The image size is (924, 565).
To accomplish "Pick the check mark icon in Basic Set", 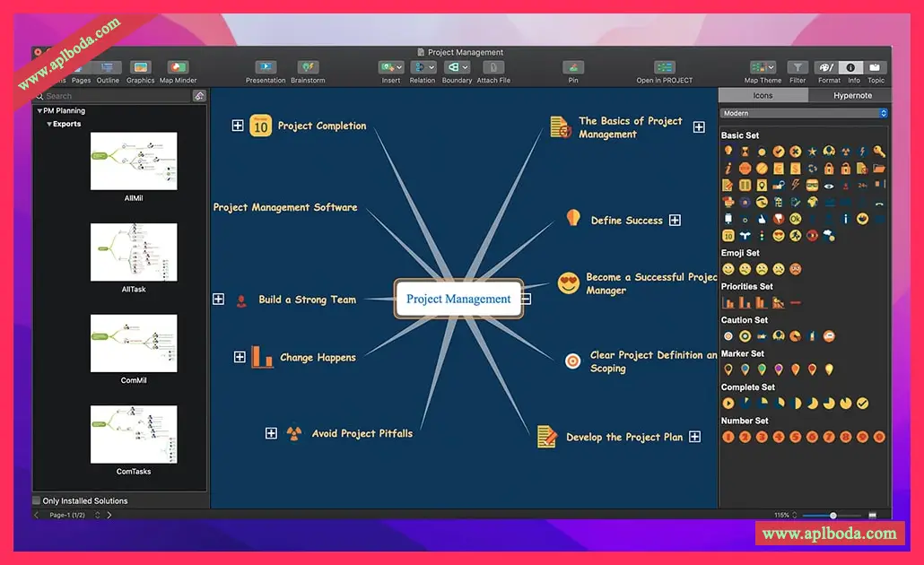I will [x=779, y=152].
